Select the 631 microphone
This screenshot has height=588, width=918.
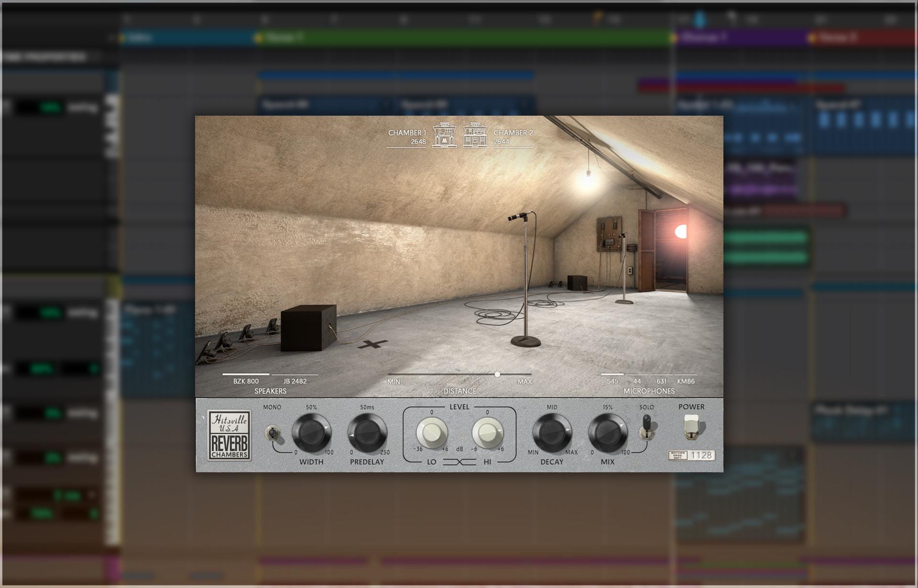click(x=661, y=381)
